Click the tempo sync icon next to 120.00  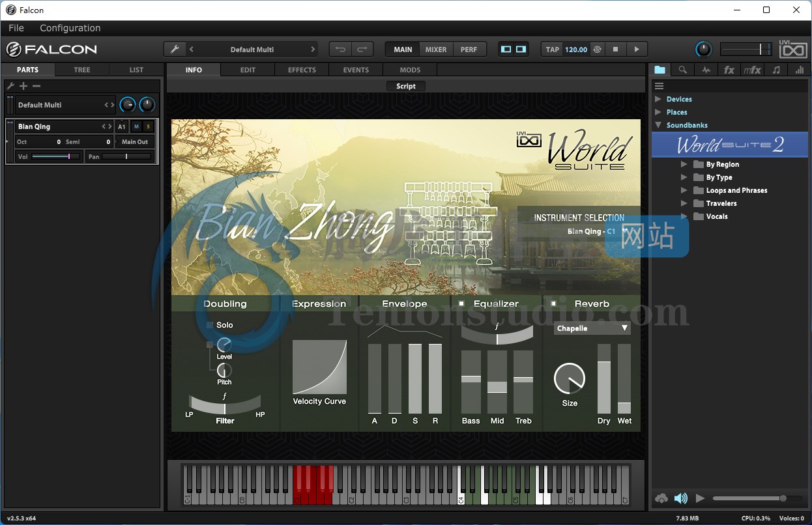597,50
